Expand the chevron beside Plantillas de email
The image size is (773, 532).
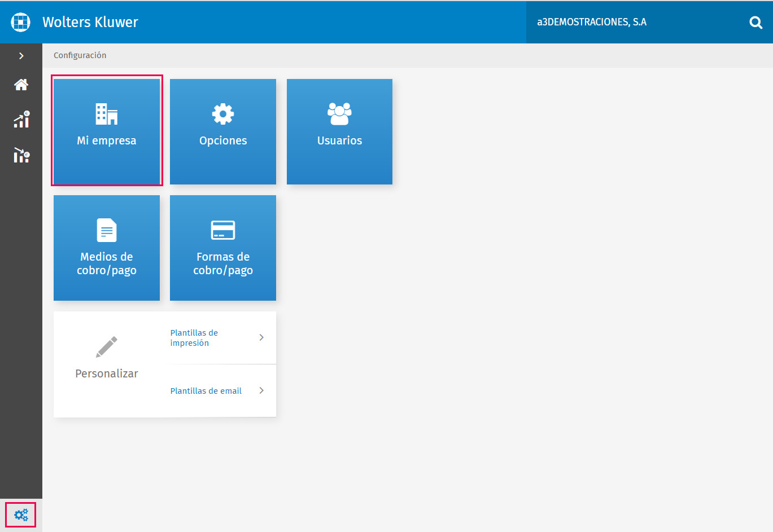click(x=261, y=390)
